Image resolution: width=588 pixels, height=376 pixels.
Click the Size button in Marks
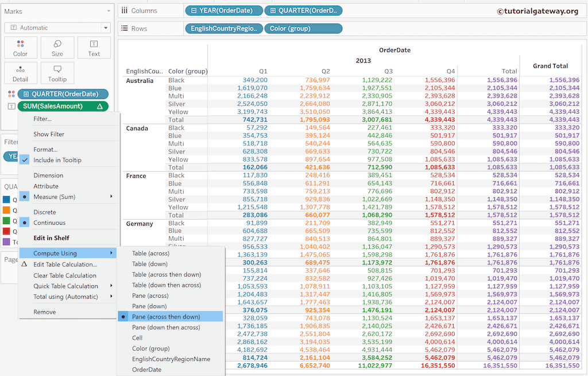(x=57, y=47)
